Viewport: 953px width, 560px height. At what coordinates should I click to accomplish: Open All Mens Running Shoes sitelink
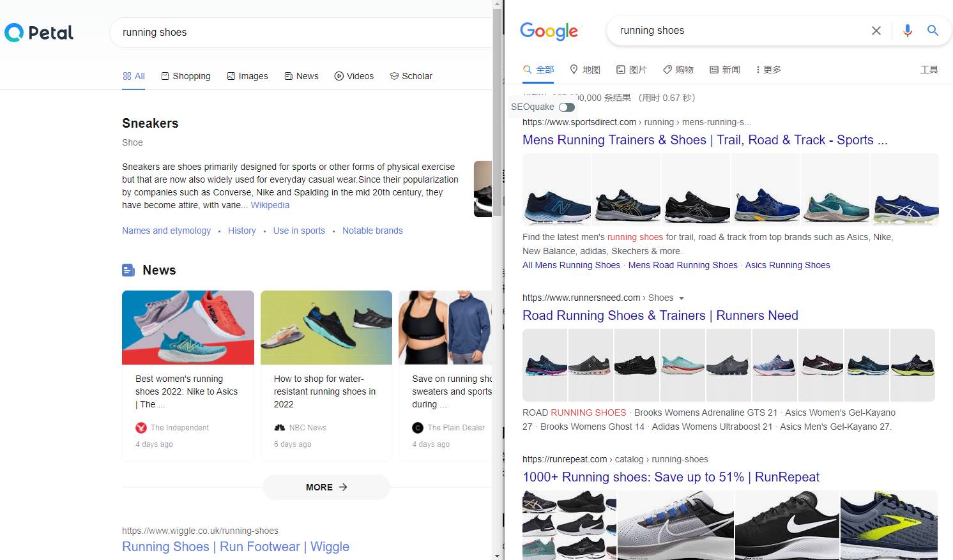click(x=571, y=265)
